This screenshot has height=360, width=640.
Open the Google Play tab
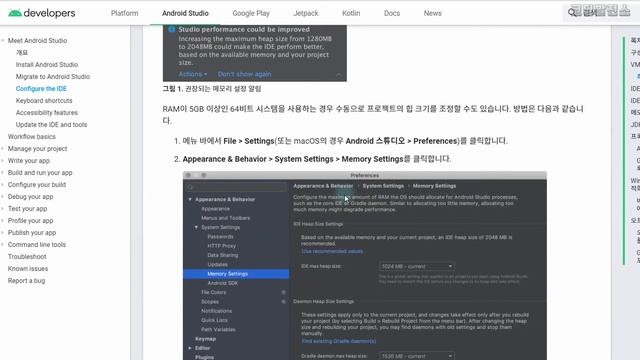pos(251,13)
